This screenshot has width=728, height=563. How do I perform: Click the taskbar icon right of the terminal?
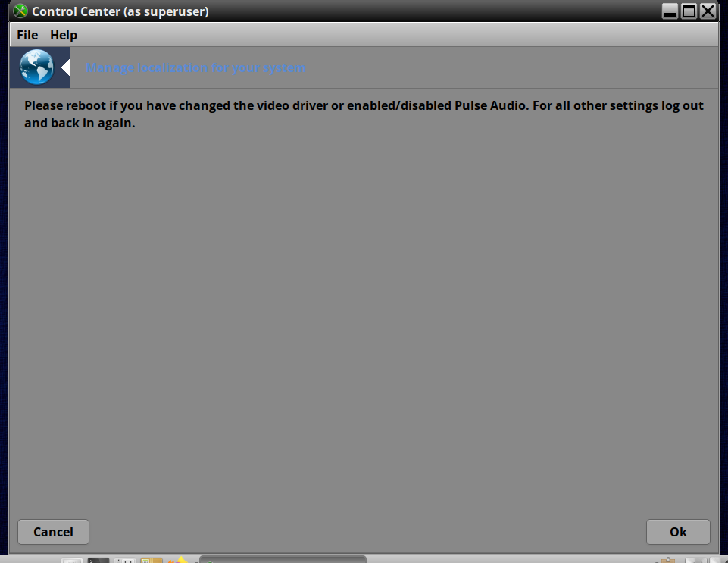click(x=125, y=560)
